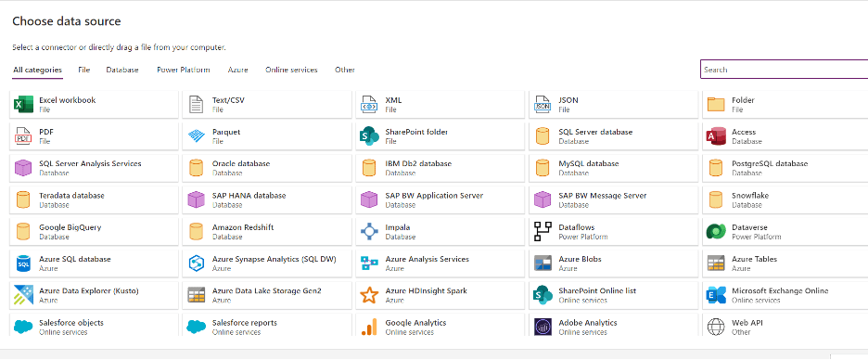Select the Web API connector tile
Screen dimensions: 868x360
click(x=785, y=325)
